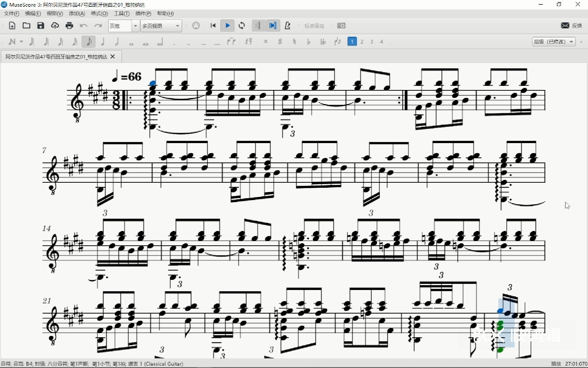Upload the score to the cloud
Viewport: 588px width, 368px height.
pyautogui.click(x=55, y=26)
